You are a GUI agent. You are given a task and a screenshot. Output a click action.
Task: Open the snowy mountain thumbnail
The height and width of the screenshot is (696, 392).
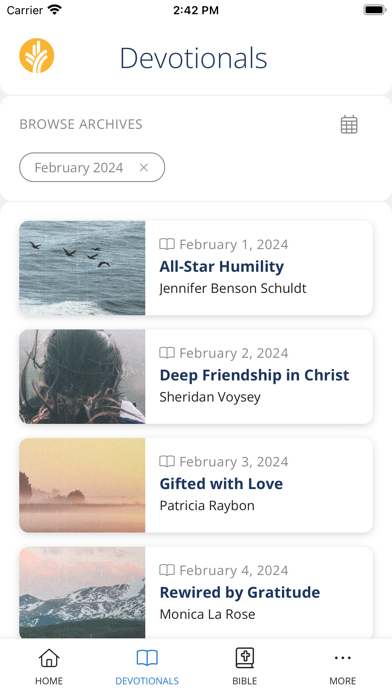pos(82,593)
